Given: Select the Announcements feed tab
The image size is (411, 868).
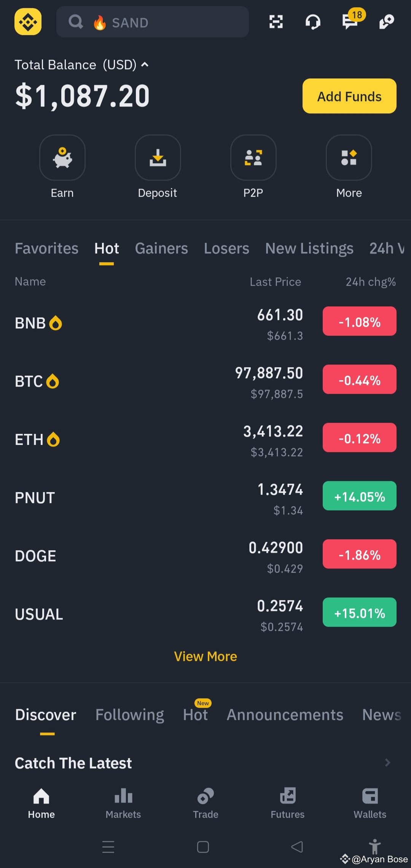Looking at the screenshot, I should 285,715.
